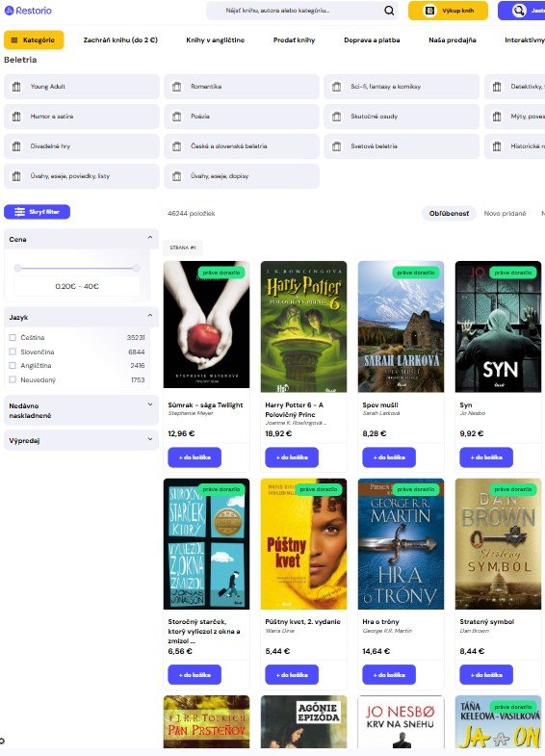Click the Historické romány category icon
This screenshot has height=756, width=545.
[497, 146]
